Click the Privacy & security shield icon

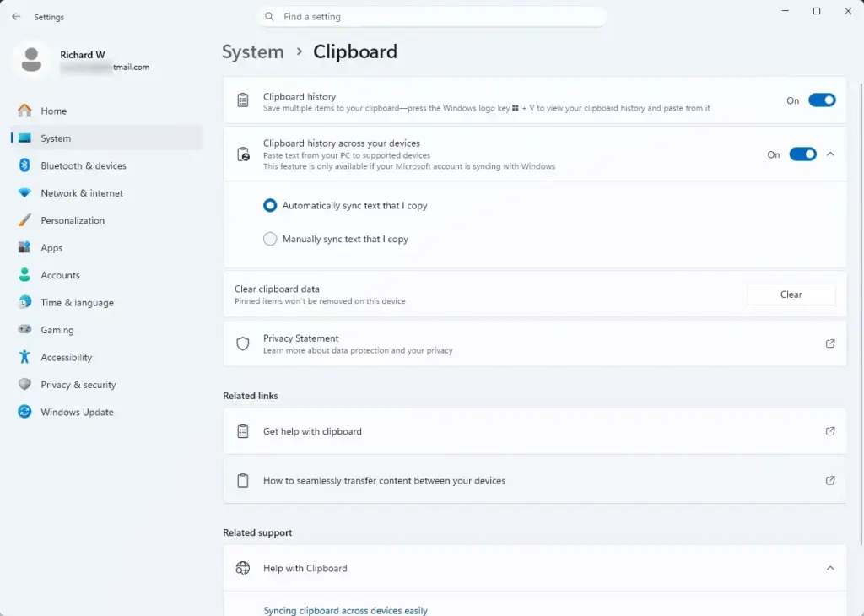[x=24, y=384]
